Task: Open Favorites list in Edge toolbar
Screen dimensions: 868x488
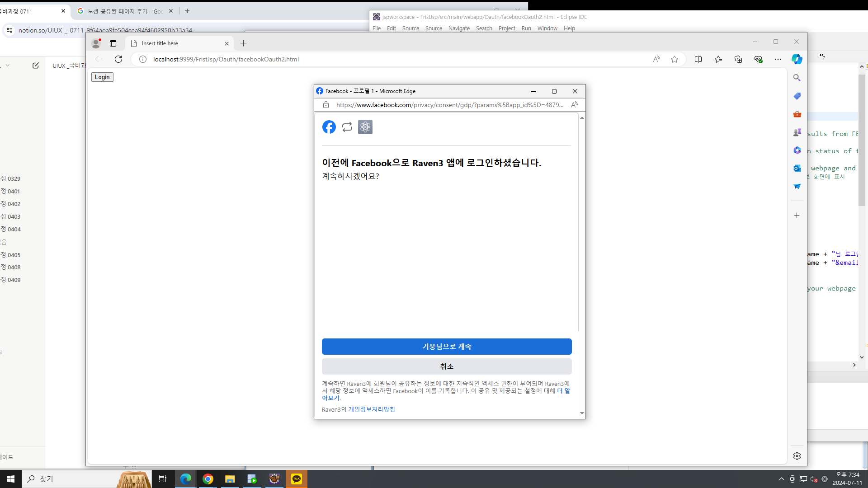Action: click(718, 59)
